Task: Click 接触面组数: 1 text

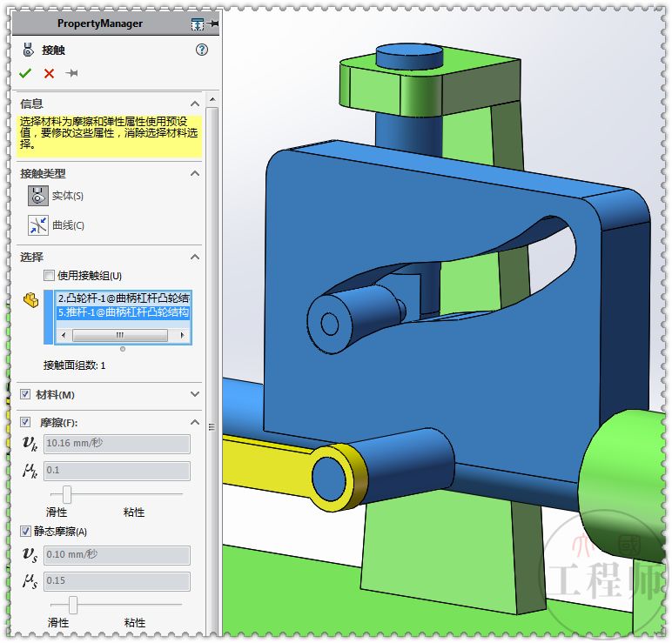Action: [74, 365]
